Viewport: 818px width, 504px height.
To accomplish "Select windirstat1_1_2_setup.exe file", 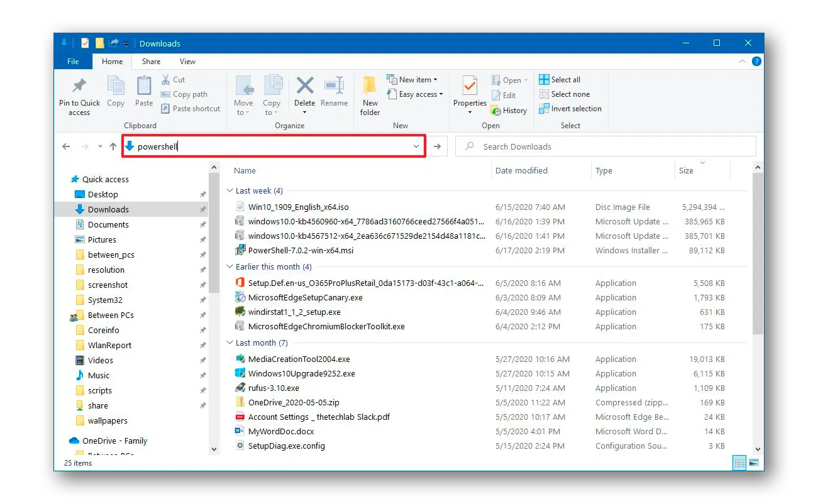I will (x=294, y=312).
